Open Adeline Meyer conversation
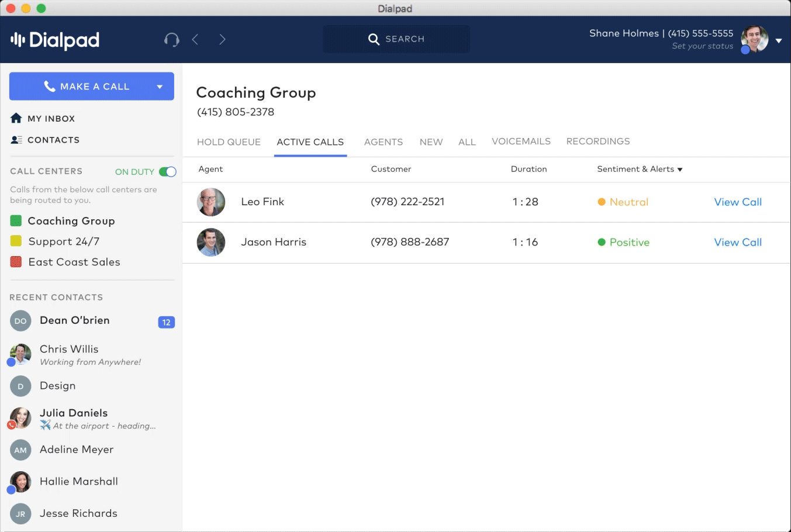791x532 pixels. pos(77,450)
